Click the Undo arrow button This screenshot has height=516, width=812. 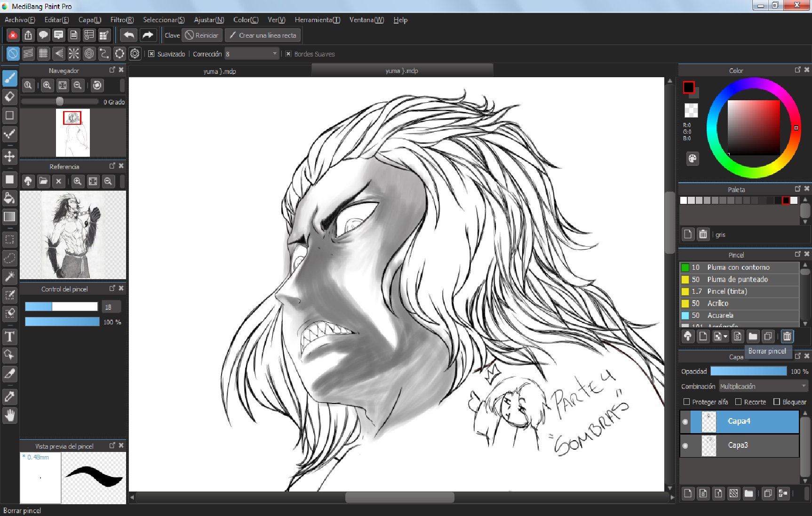pyautogui.click(x=128, y=35)
